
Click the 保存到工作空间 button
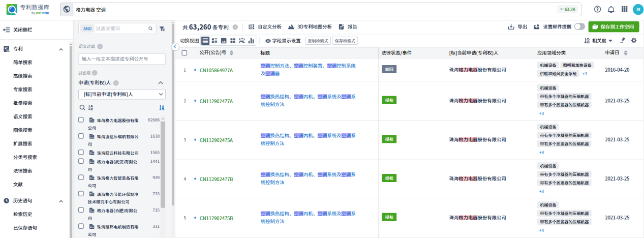[614, 27]
